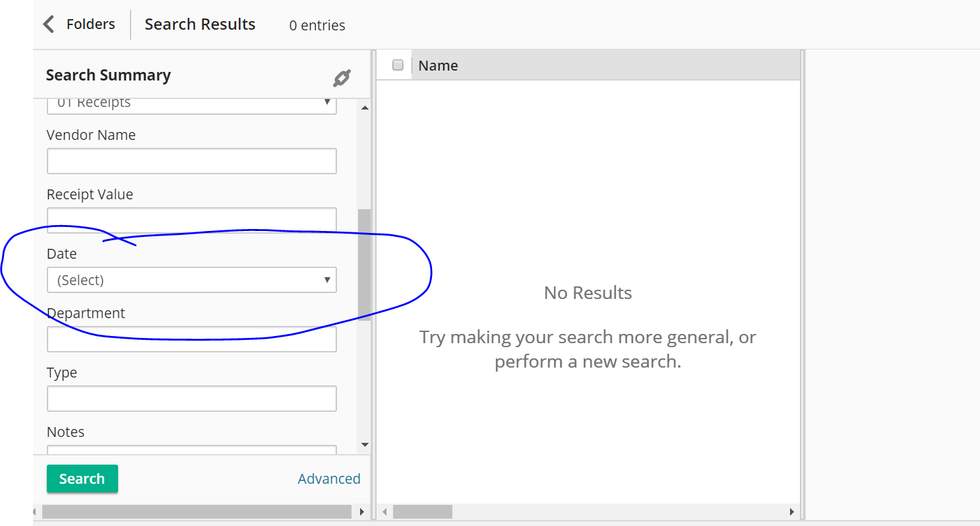
Task: Click the results pane scroll-right arrow
Action: click(x=792, y=511)
